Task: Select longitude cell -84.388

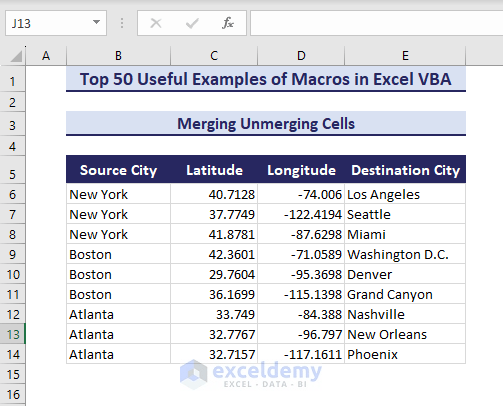Action: pyautogui.click(x=301, y=314)
